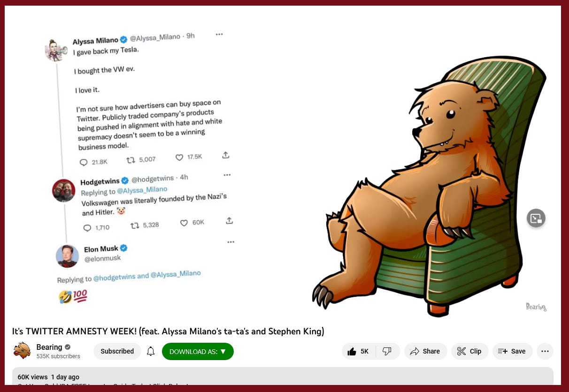Click the retweet icon showing 5,007
569x392 pixels.
(x=131, y=160)
